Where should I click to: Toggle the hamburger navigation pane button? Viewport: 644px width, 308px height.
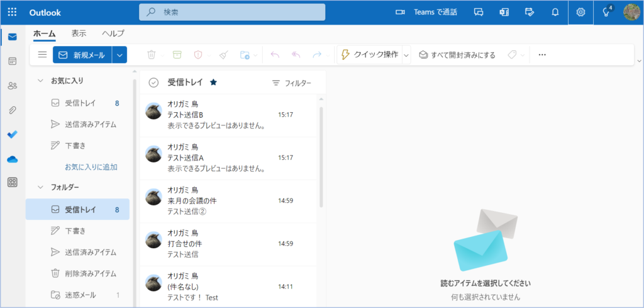click(x=43, y=55)
